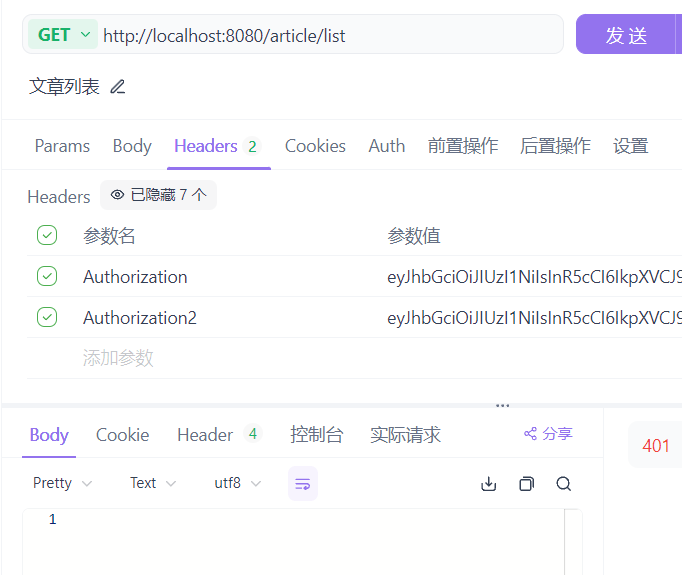
Task: Switch to the response Header tab
Action: pyautogui.click(x=219, y=435)
